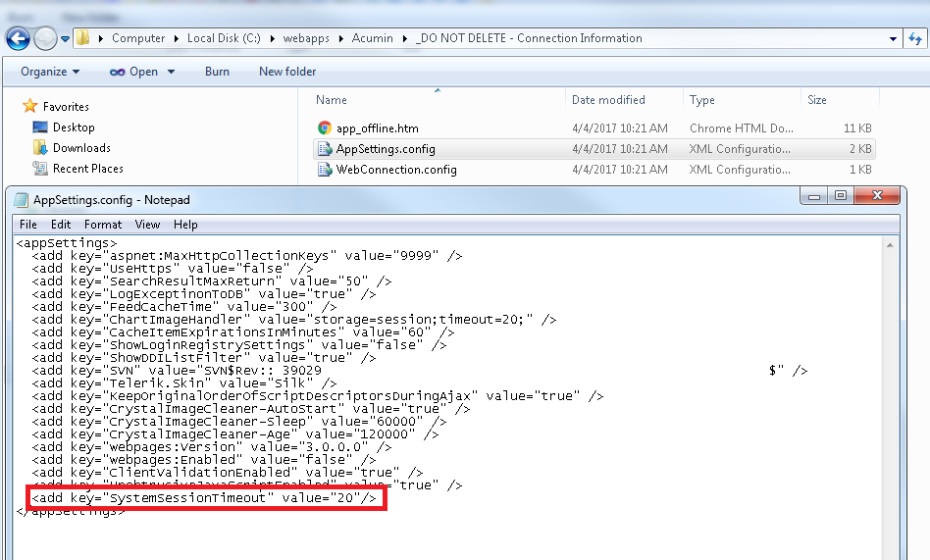930x560 pixels.
Task: Select Acumin breadcrumb segment
Action: (372, 38)
